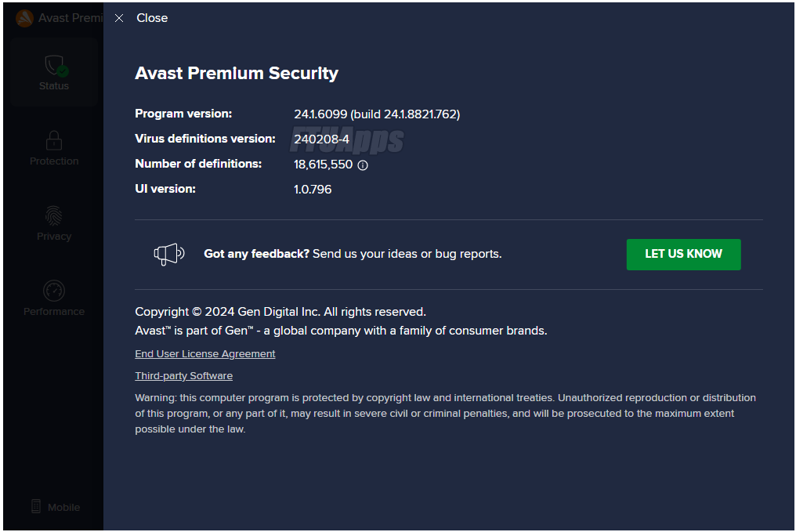Click the Privacy label in sidebar
Image resolution: width=796 pixels, height=532 pixels.
coord(54,236)
